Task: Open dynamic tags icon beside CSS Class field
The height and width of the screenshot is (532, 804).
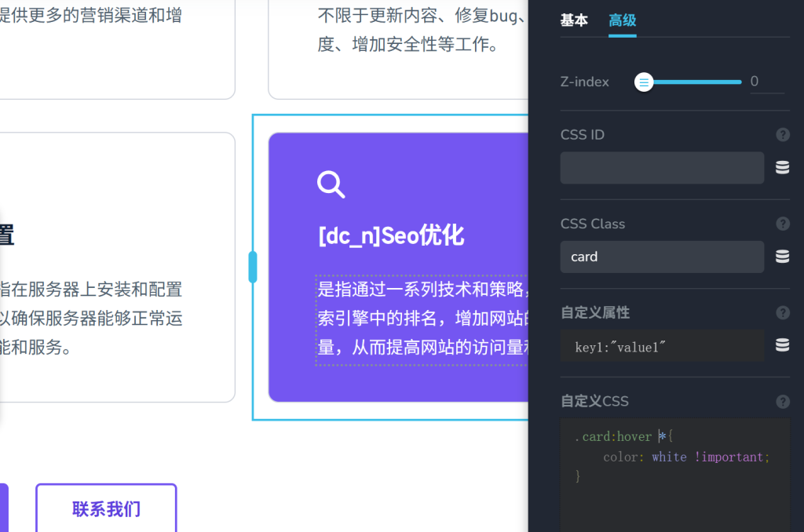Action: click(x=782, y=257)
